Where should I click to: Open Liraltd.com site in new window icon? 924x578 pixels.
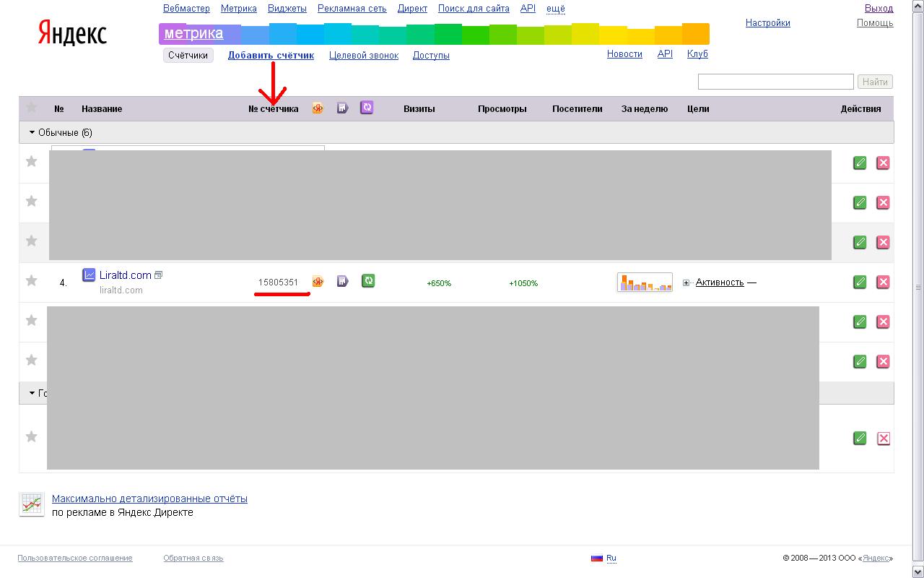159,275
